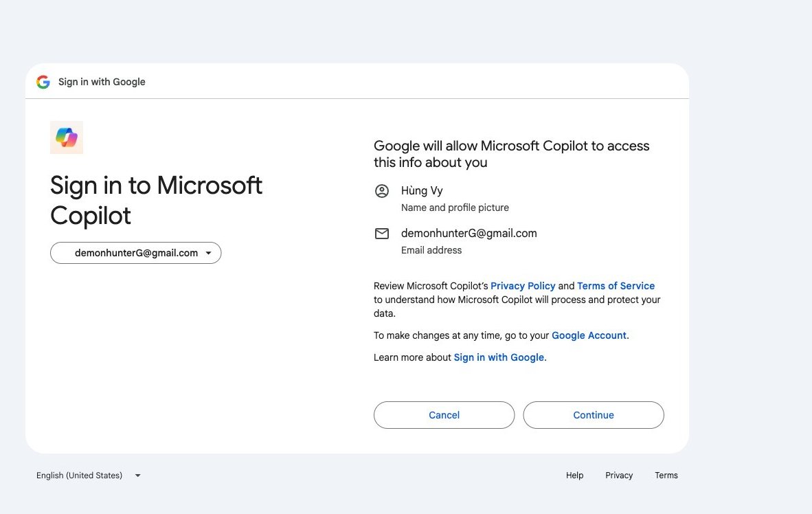Screen dimensions: 812x514
Task: Open the demonhunterG@gmail.com account selector
Action: click(136, 253)
